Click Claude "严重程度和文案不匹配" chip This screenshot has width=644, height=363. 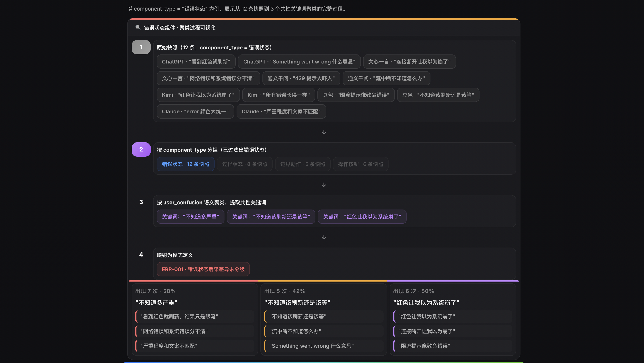click(281, 111)
